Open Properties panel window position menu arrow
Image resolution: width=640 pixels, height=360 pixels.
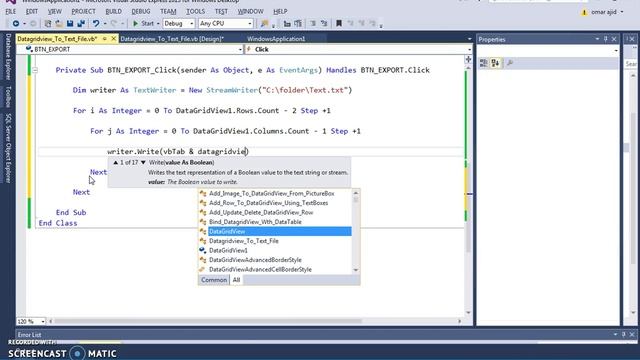pyautogui.click(x=597, y=39)
